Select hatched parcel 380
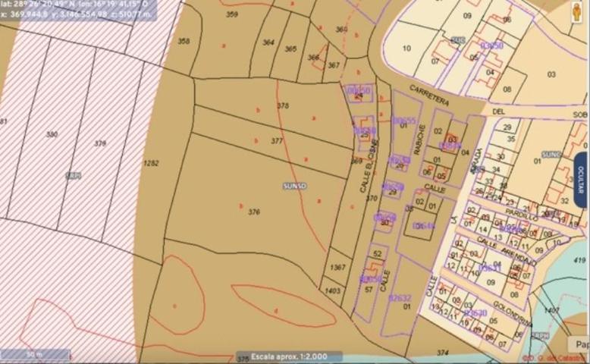Screen dimensions: 590x364 coord(51,134)
